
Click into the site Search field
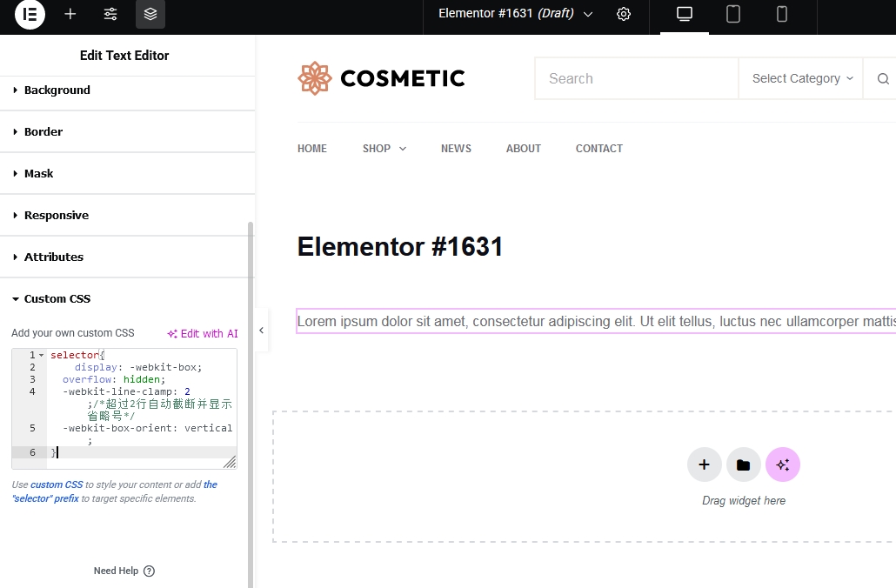(x=637, y=78)
